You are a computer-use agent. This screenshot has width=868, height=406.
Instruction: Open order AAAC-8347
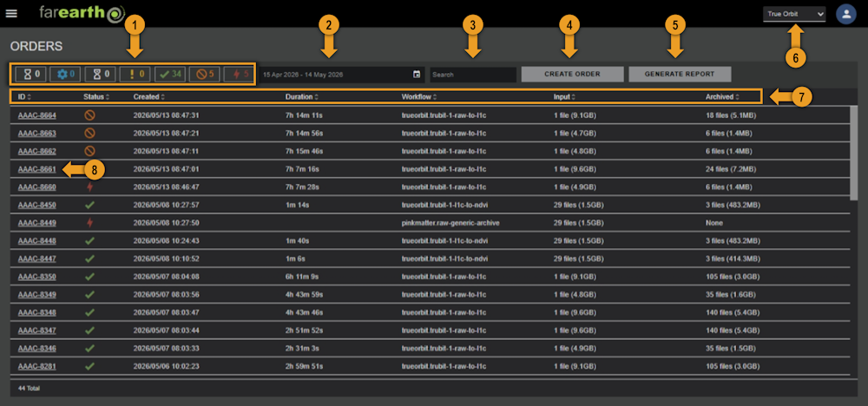(x=37, y=331)
